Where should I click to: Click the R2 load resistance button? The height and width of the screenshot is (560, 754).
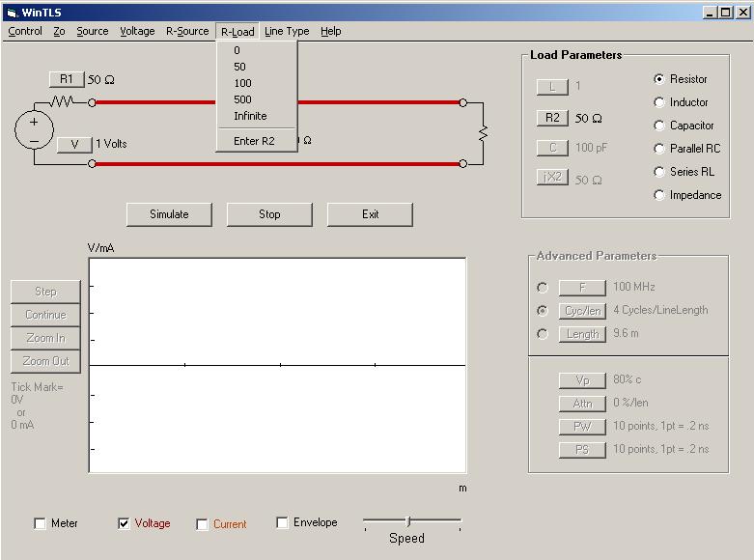coord(552,118)
